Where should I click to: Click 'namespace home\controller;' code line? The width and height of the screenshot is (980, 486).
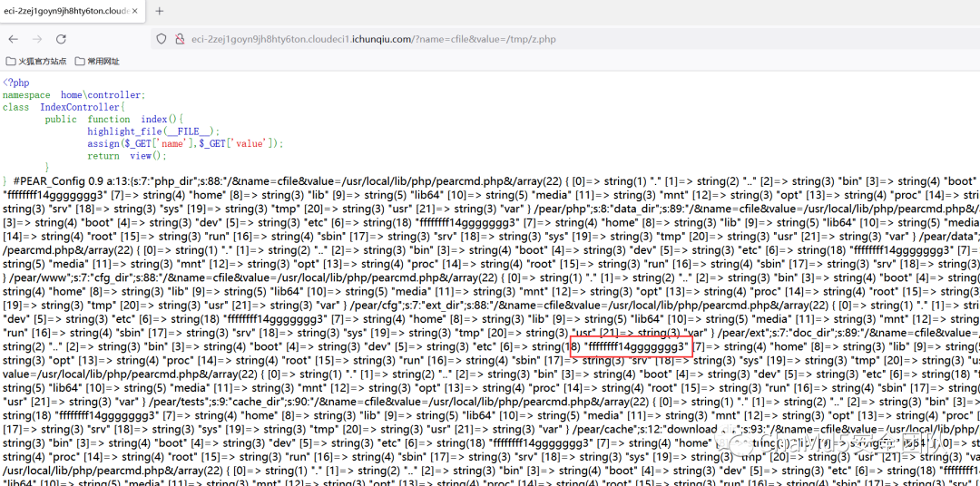73,94
